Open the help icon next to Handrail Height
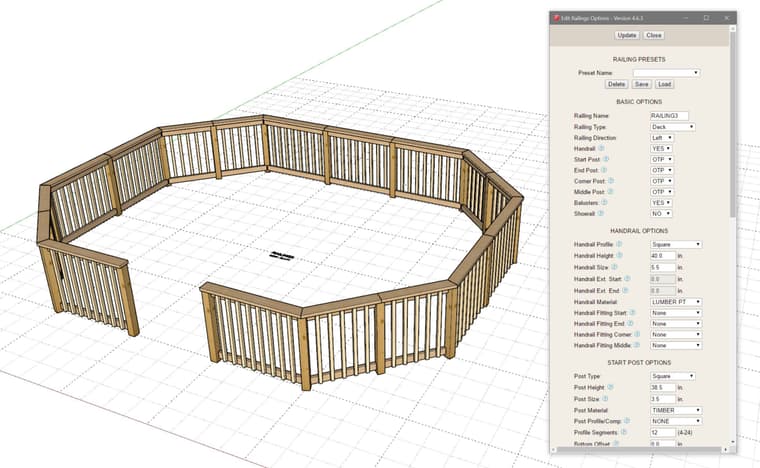This screenshot has height=468, width=760. [619, 255]
